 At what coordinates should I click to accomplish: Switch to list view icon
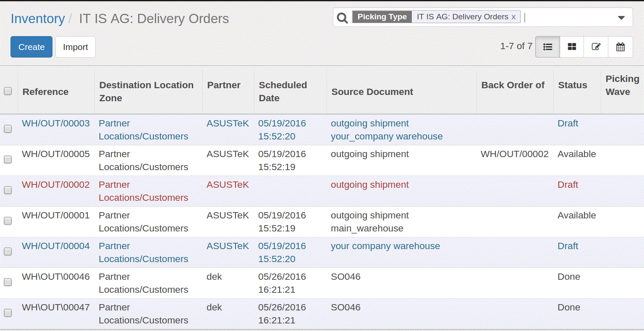point(547,47)
